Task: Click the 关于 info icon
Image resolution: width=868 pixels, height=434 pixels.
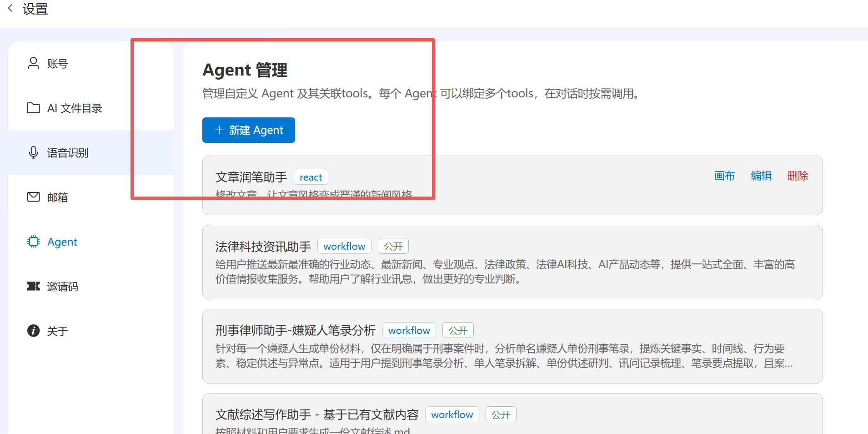Action: tap(33, 331)
